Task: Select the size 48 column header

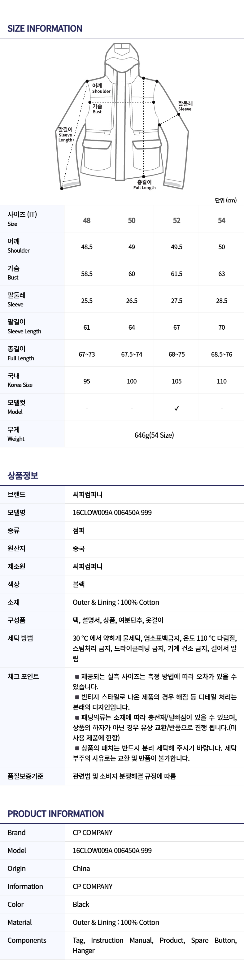Action: 87,220
